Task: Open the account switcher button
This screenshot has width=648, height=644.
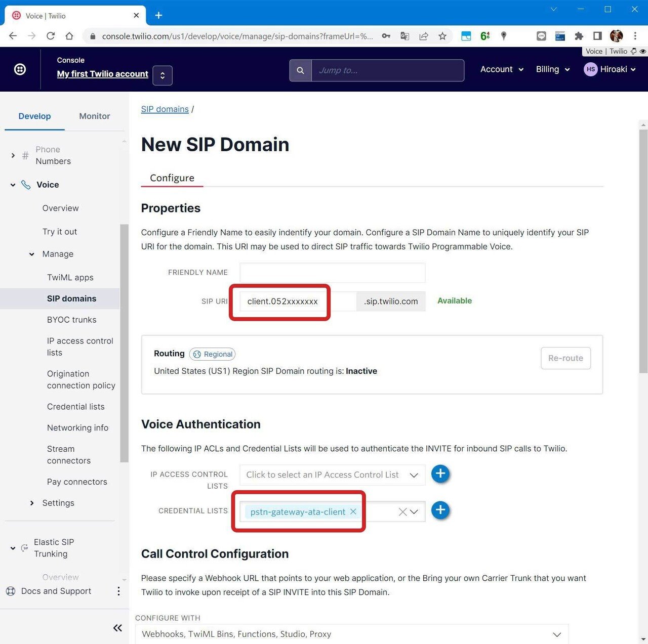Action: click(x=163, y=75)
